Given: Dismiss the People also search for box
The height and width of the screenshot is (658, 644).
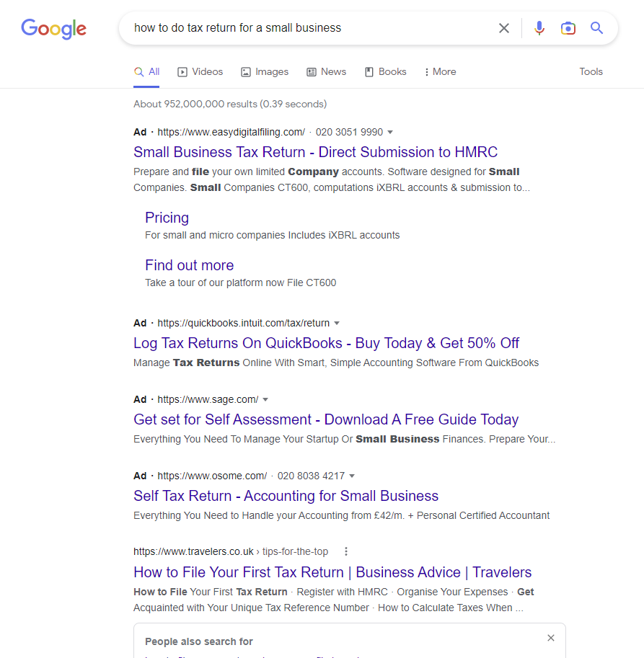Looking at the screenshot, I should click(550, 638).
